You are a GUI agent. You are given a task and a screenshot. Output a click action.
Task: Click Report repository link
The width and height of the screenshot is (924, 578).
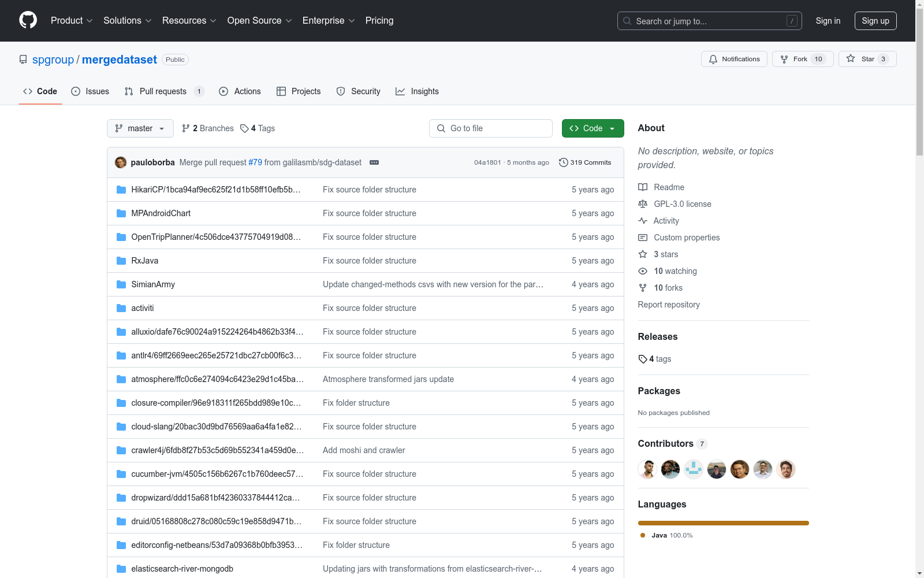click(x=669, y=305)
